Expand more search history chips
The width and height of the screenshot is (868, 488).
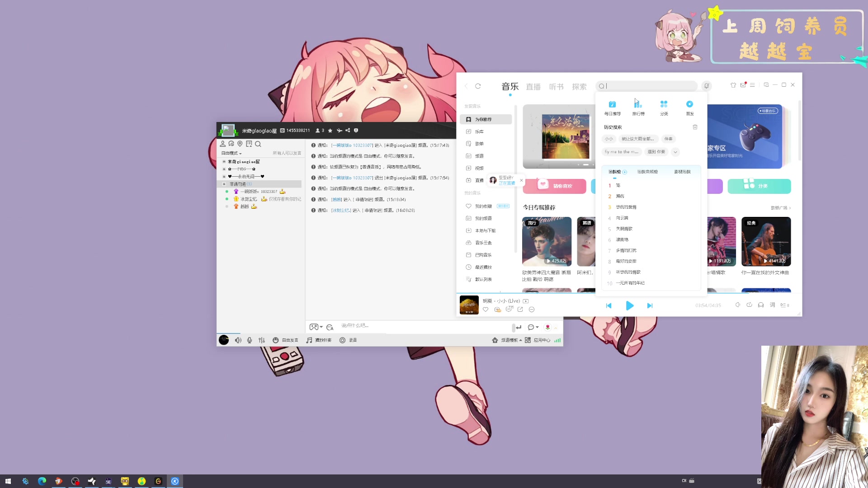point(675,152)
